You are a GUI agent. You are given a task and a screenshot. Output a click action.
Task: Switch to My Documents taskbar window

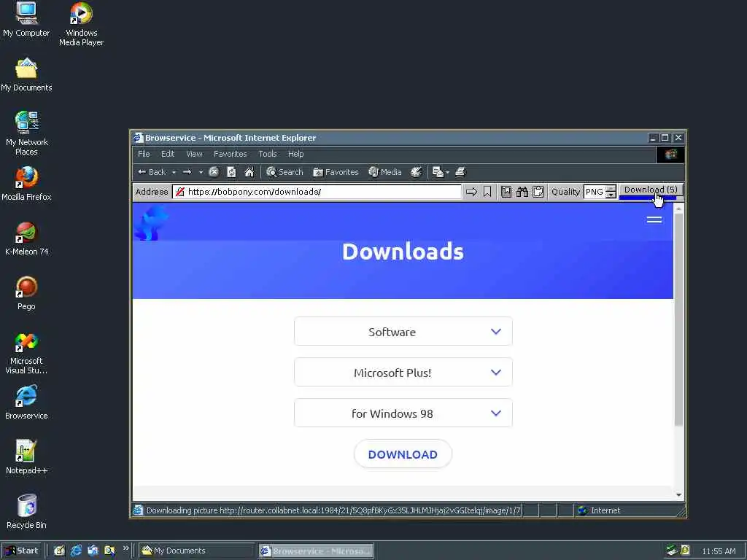[x=197, y=551]
